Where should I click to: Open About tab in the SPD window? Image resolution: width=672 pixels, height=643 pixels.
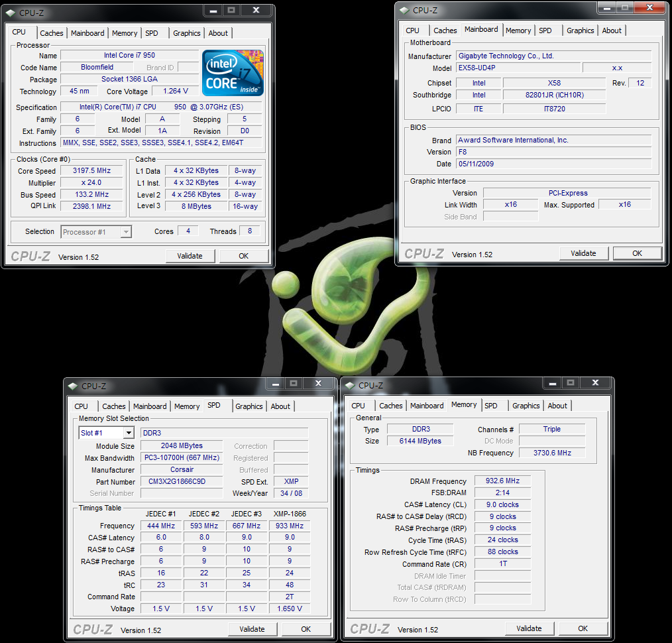pyautogui.click(x=280, y=406)
